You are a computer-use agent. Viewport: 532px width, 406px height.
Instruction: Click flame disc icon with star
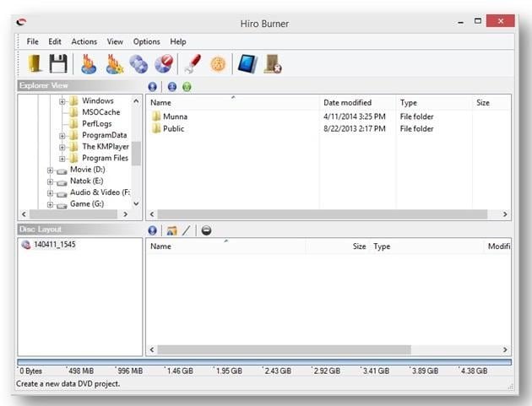(x=114, y=63)
